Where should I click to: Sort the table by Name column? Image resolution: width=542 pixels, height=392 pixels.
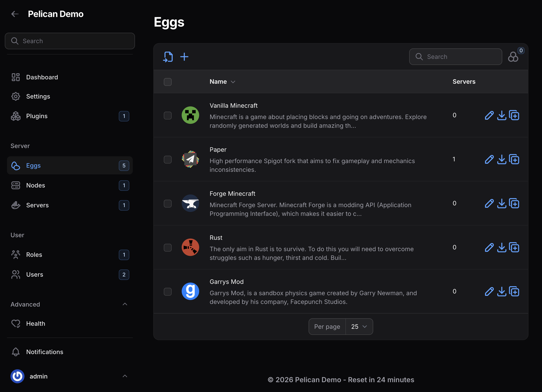point(222,82)
